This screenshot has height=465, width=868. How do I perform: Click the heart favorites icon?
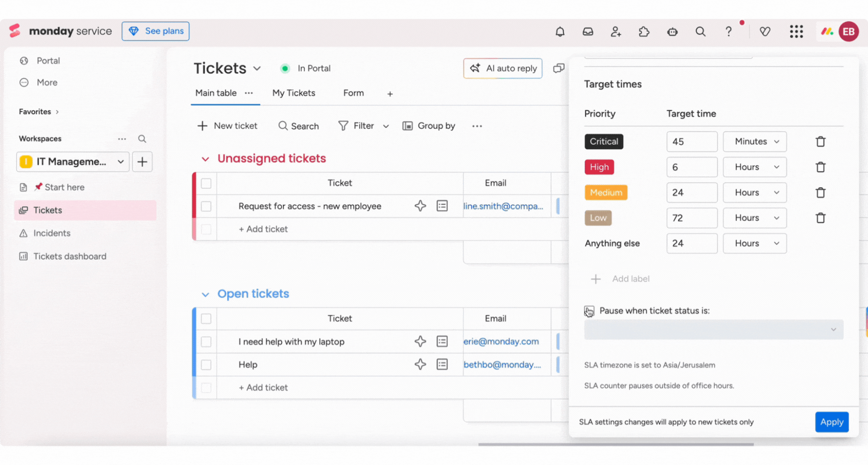(765, 32)
